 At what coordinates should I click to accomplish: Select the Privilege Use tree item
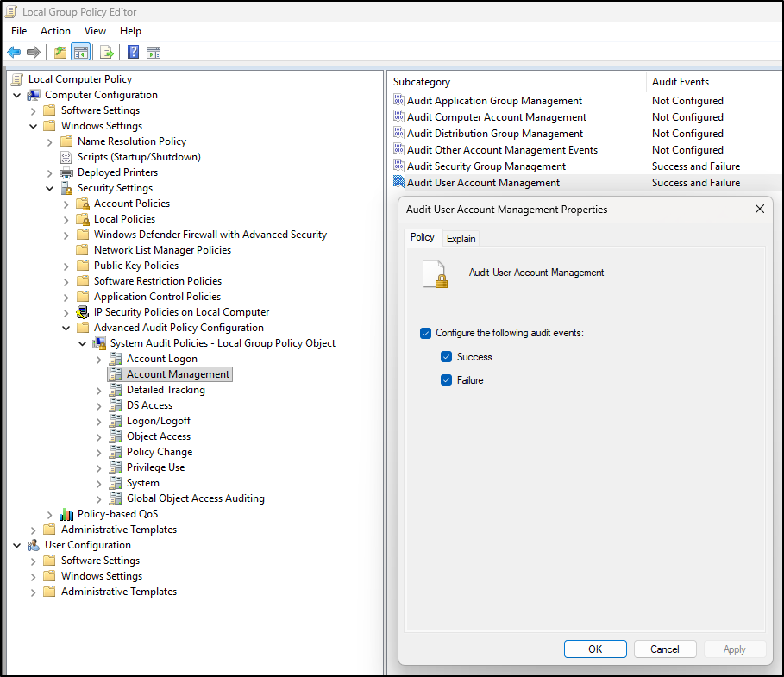pos(155,467)
